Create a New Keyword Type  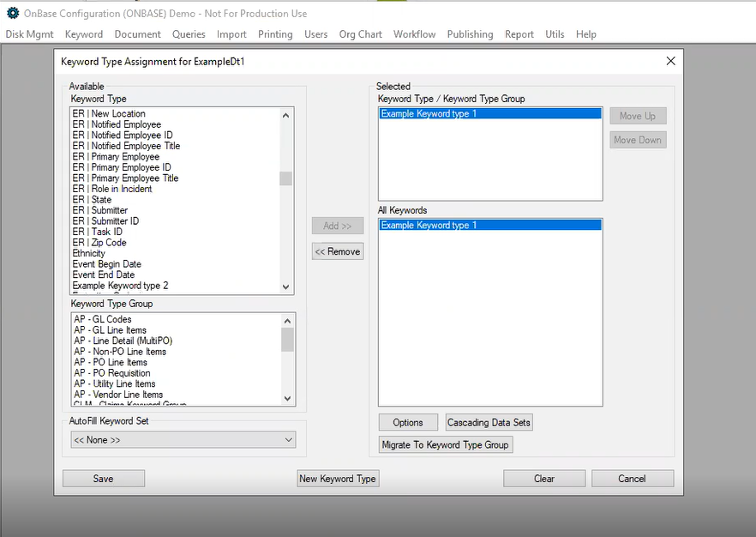337,478
